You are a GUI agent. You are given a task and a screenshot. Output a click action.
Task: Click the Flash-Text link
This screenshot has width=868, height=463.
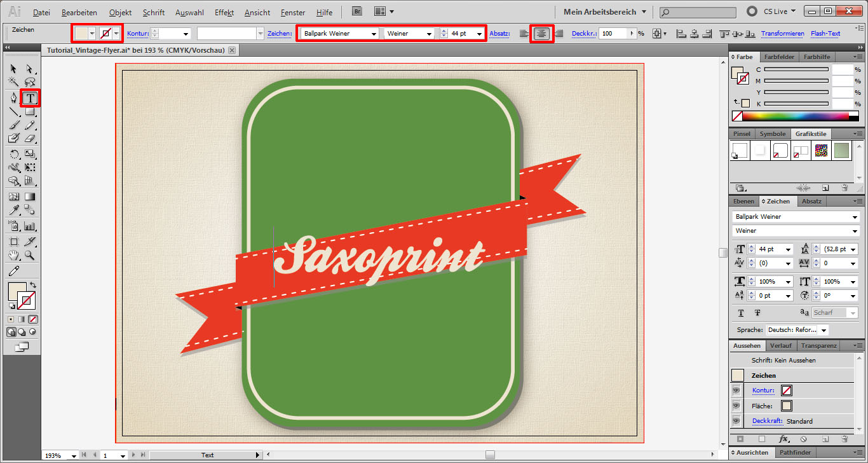[x=825, y=34]
